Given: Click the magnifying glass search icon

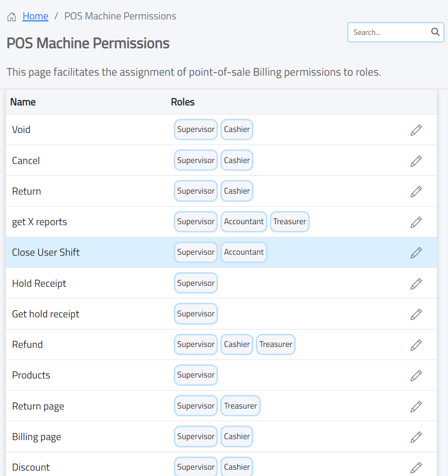Looking at the screenshot, I should tap(435, 33).
